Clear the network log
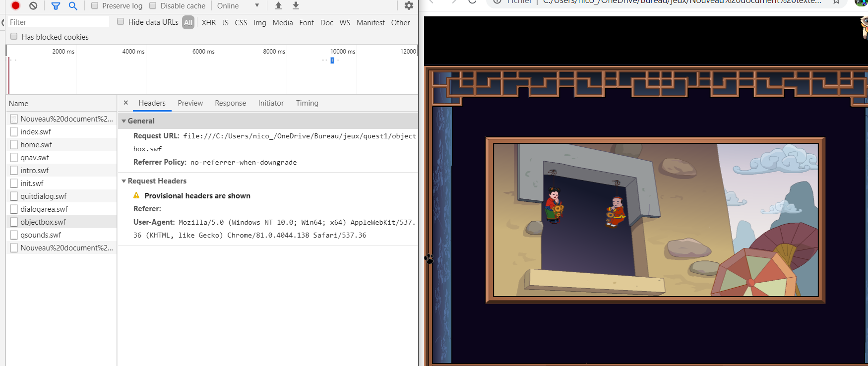 (x=33, y=5)
